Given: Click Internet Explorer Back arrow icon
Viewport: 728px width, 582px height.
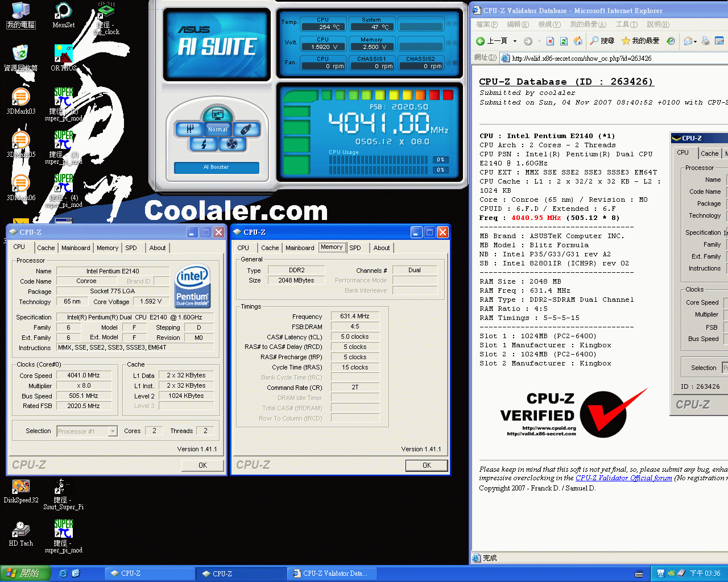Looking at the screenshot, I should 481,41.
